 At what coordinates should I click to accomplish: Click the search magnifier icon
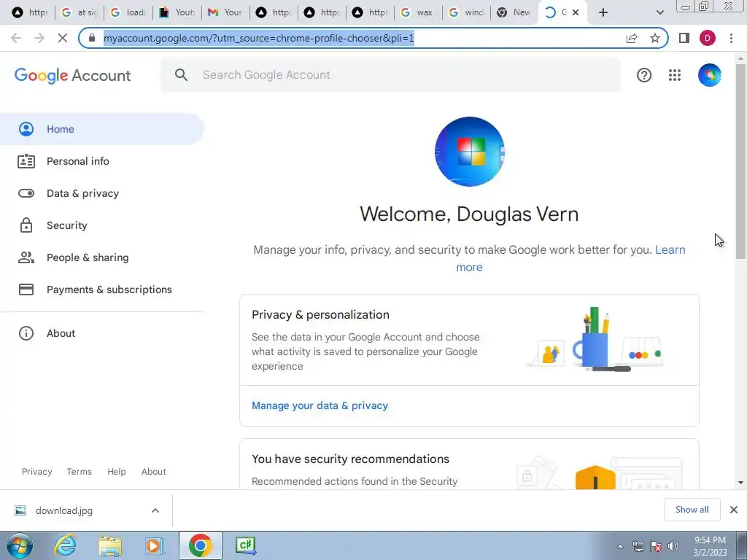click(x=181, y=75)
